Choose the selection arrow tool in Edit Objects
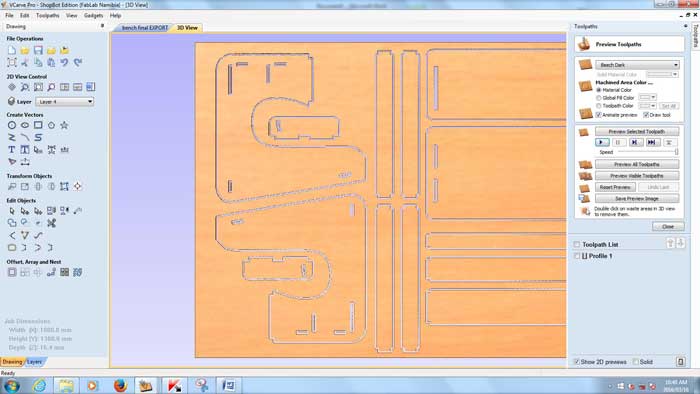 click(12, 211)
